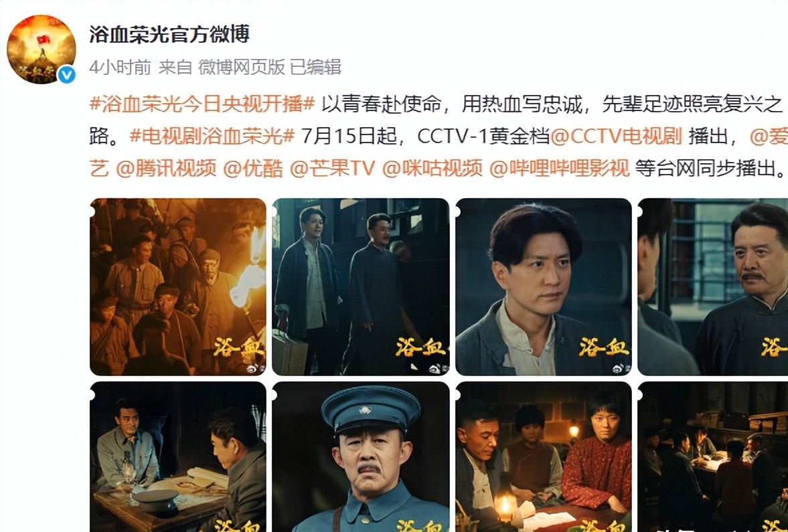This screenshot has height=532, width=788.
Task: View close-up portrait of young man
Action: tap(543, 287)
